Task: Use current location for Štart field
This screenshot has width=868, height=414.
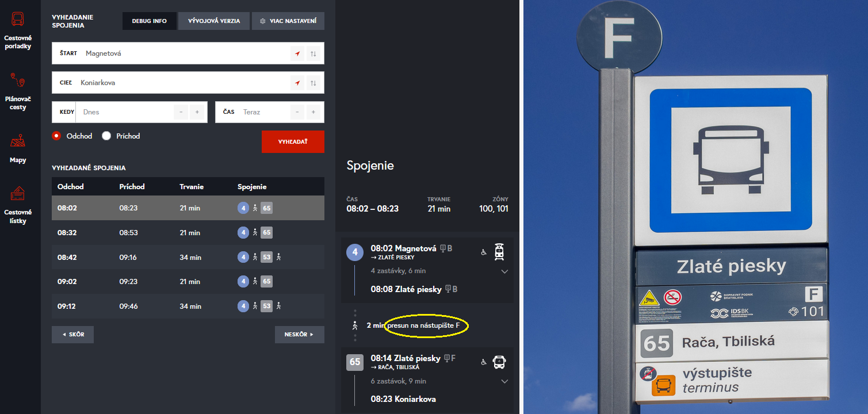Action: 297,53
